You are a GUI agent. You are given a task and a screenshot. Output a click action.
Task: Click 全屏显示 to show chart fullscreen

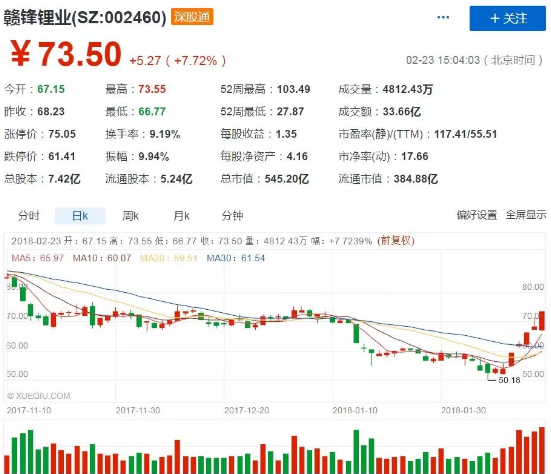tap(526, 215)
